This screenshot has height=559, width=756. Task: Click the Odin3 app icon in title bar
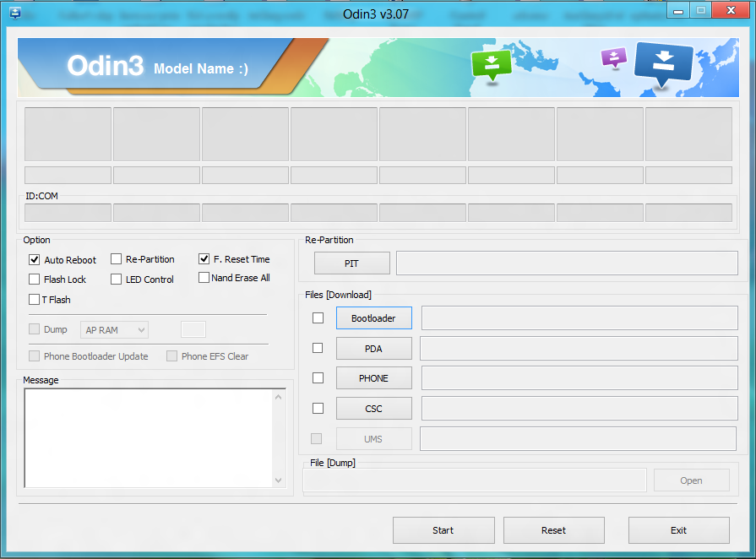pyautogui.click(x=15, y=13)
